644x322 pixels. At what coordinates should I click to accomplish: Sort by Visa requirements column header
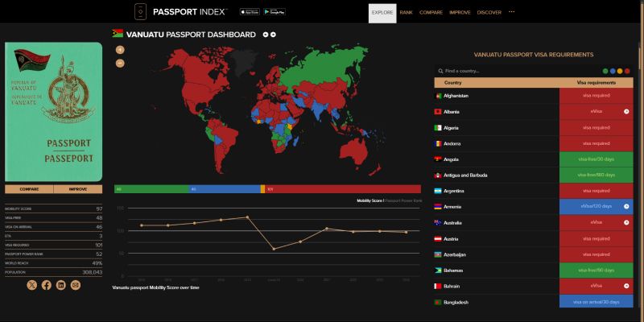click(597, 83)
